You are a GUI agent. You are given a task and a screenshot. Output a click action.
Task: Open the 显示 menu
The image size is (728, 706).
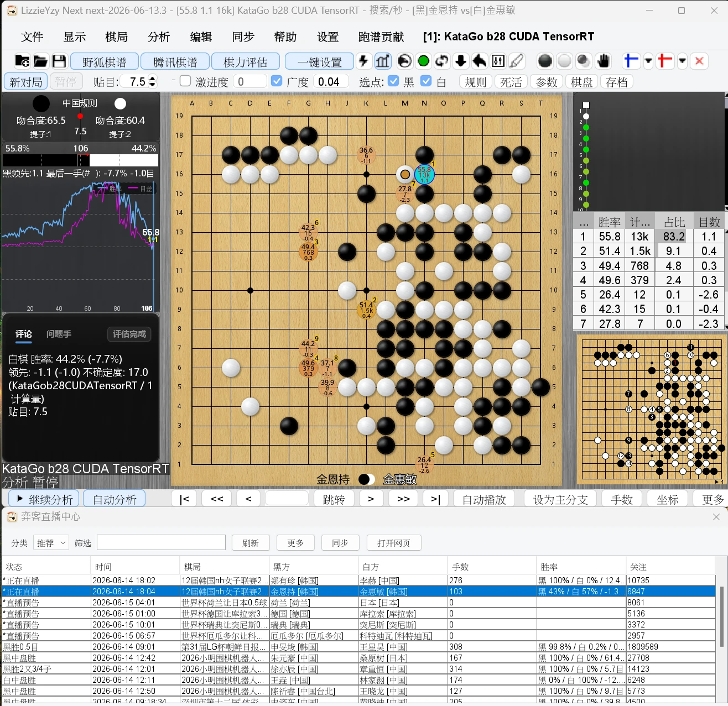point(74,37)
